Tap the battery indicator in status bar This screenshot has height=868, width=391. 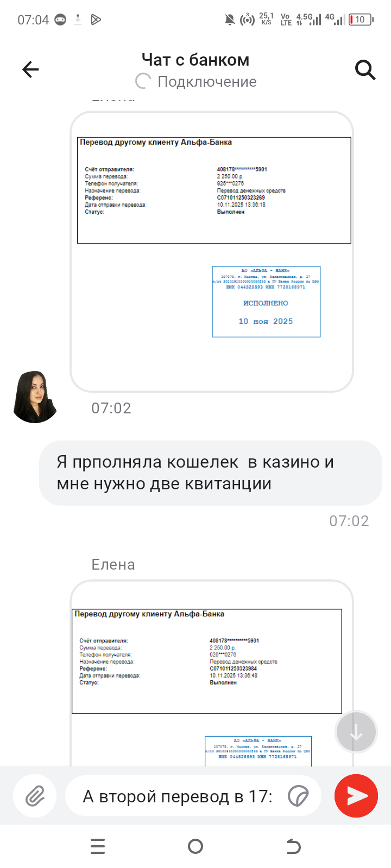point(361,20)
